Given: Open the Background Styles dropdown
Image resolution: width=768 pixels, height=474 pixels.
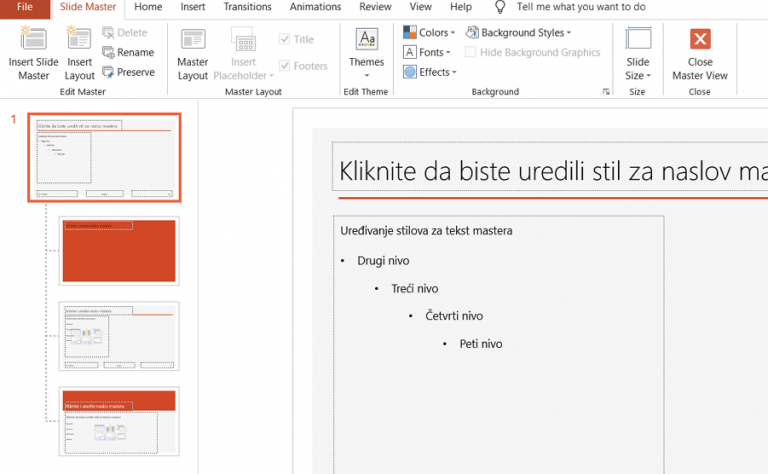Looking at the screenshot, I should pos(518,33).
